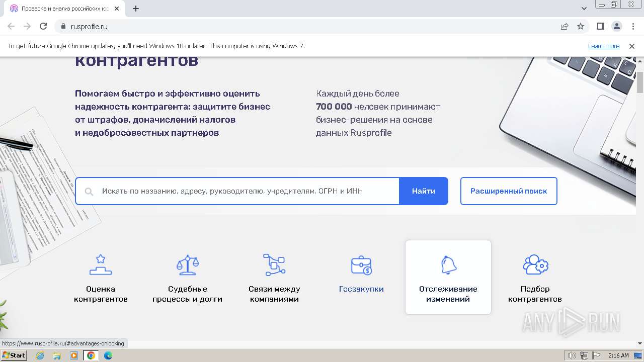Open the share page icon

[x=565, y=26]
